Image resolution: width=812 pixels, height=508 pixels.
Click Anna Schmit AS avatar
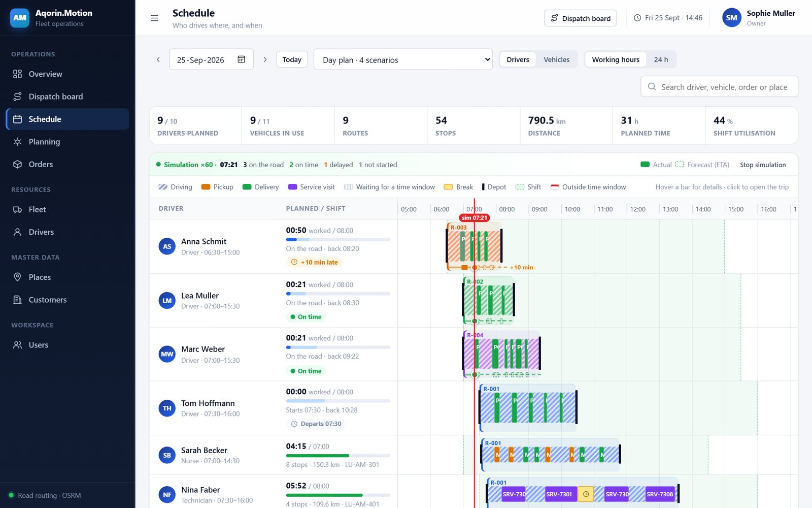167,246
